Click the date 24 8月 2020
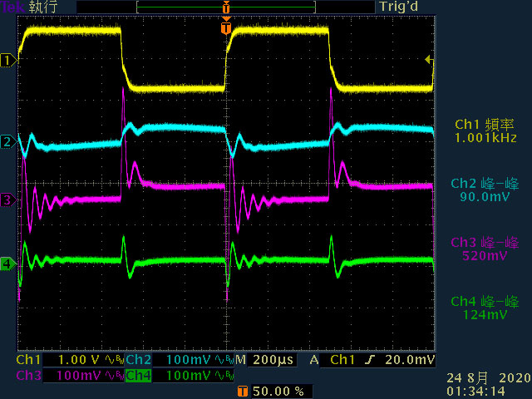 click(489, 378)
